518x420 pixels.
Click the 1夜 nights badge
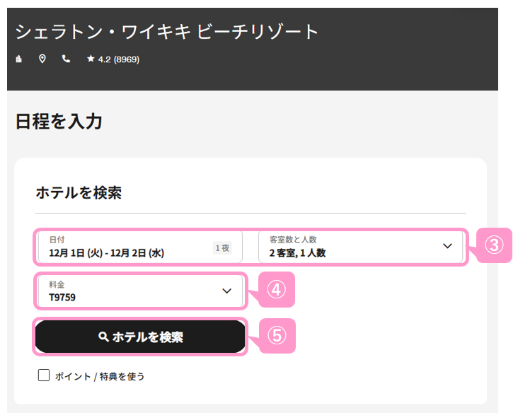tap(222, 247)
